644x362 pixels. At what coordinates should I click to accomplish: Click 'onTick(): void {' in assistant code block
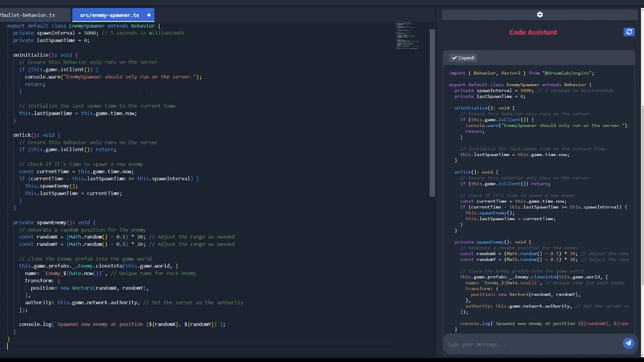click(476, 172)
